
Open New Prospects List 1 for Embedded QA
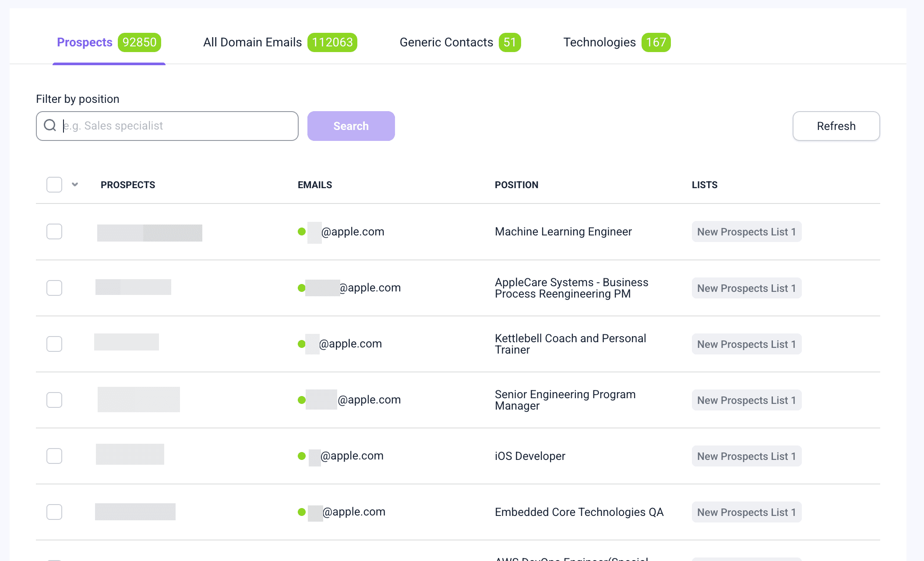pyautogui.click(x=747, y=512)
